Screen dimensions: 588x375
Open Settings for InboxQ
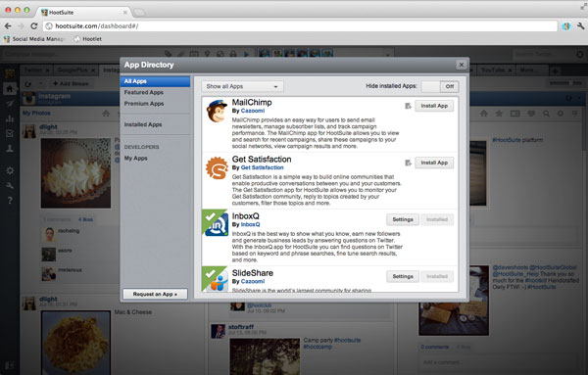click(x=403, y=219)
